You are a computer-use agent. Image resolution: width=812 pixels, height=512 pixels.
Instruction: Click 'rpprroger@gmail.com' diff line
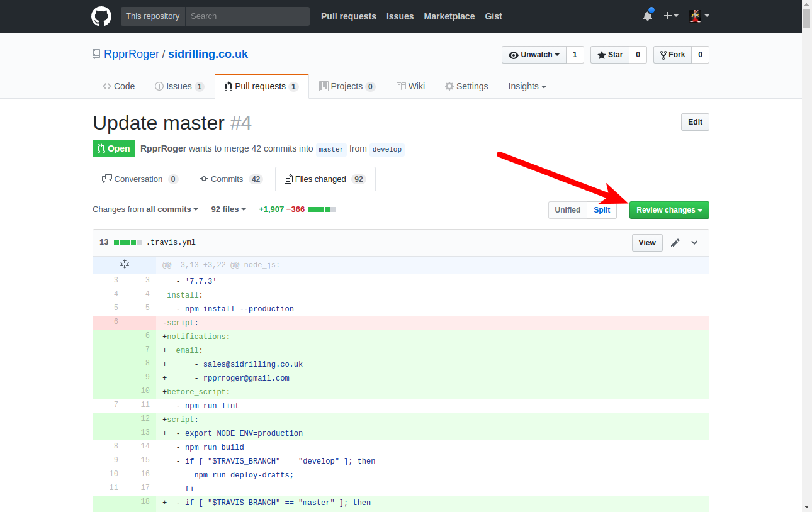tap(401, 378)
